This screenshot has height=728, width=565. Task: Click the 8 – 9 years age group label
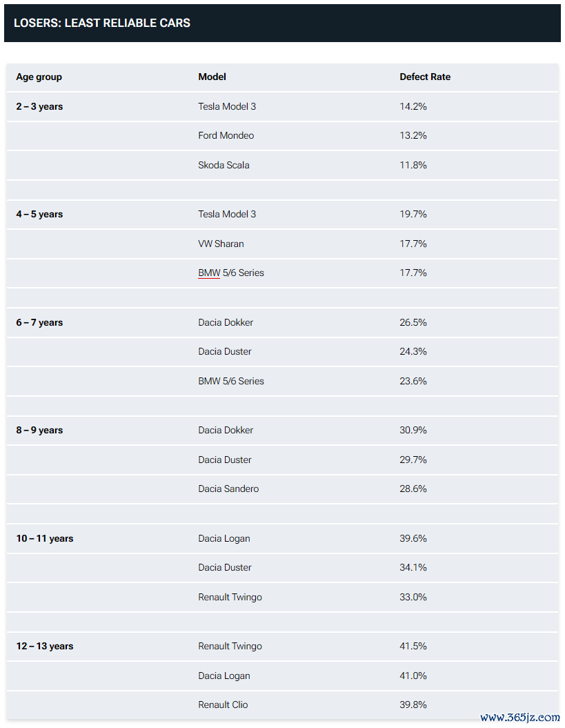pyautogui.click(x=39, y=431)
